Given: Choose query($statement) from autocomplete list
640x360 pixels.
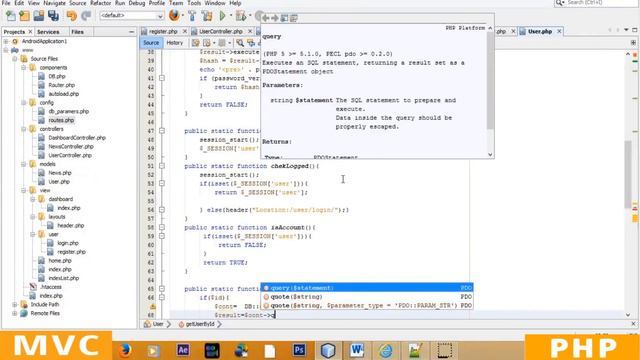Looking at the screenshot, I should click(x=367, y=288).
